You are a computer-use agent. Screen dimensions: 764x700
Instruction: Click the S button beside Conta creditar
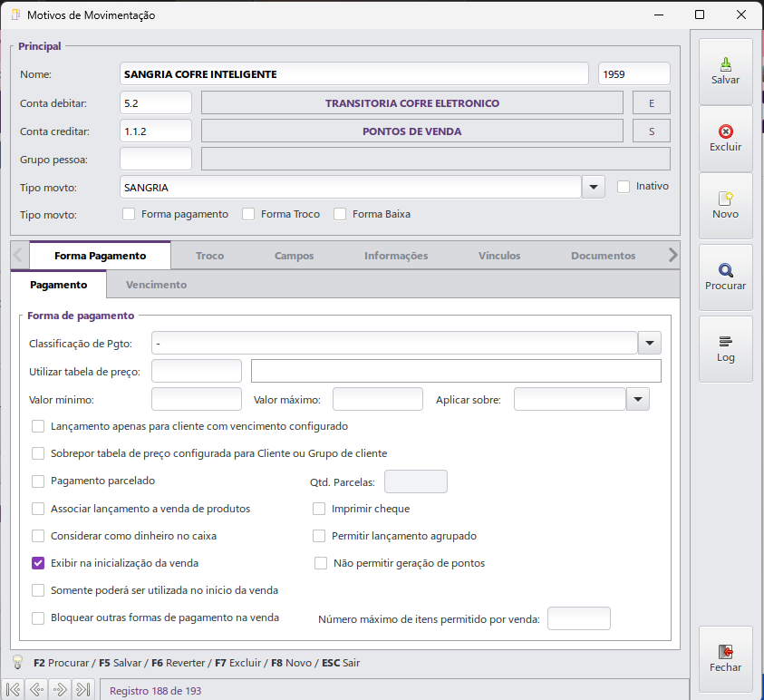pos(652,131)
